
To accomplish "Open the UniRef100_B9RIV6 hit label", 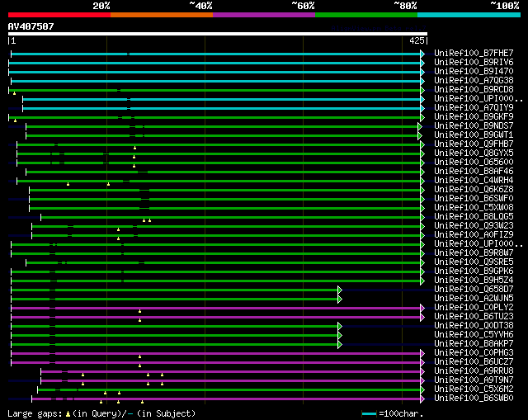I will pos(474,63).
